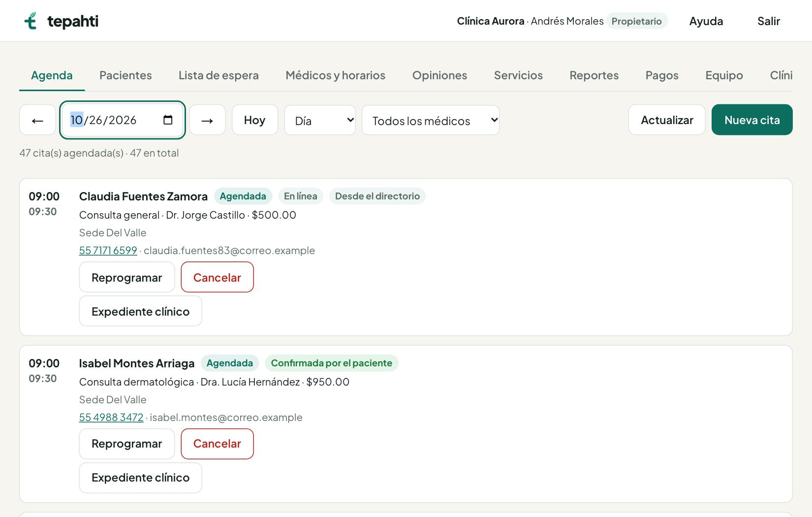The image size is (812, 517).
Task: Click isabel.montes@correo.example email text
Action: 226,417
